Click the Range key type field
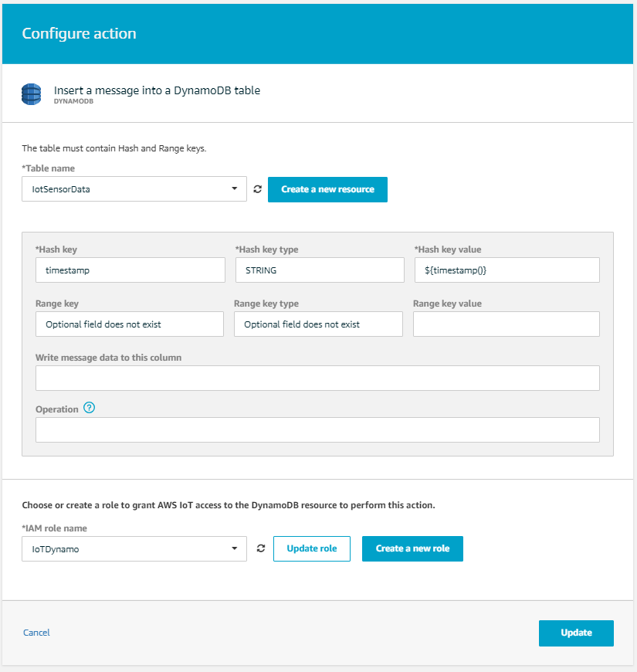Image resolution: width=637 pixels, height=672 pixels. point(318,324)
